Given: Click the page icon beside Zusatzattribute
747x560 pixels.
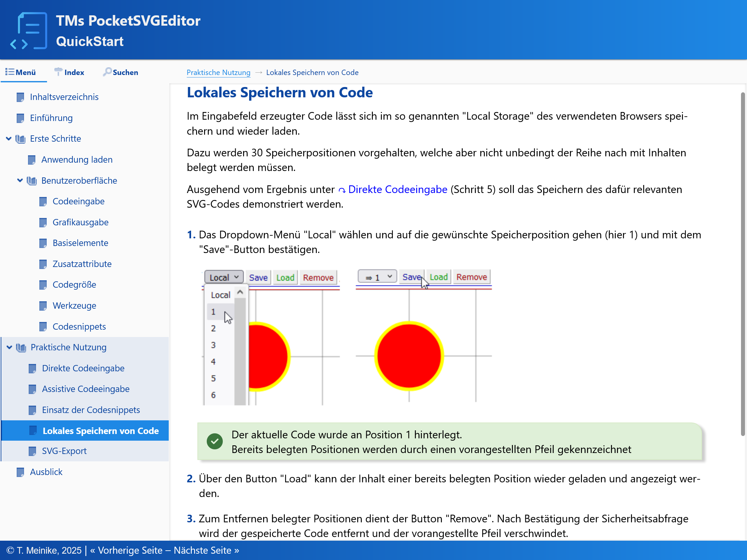Looking at the screenshot, I should coord(43,264).
